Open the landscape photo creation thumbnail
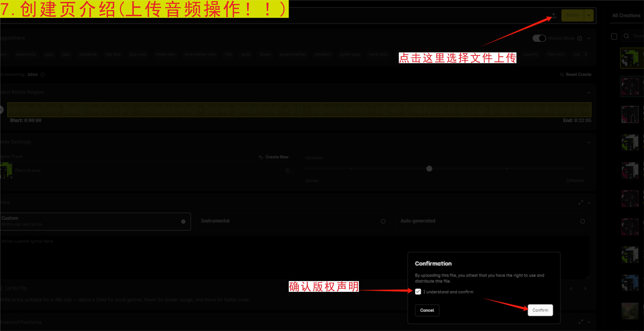This screenshot has width=644, height=331. click(630, 311)
